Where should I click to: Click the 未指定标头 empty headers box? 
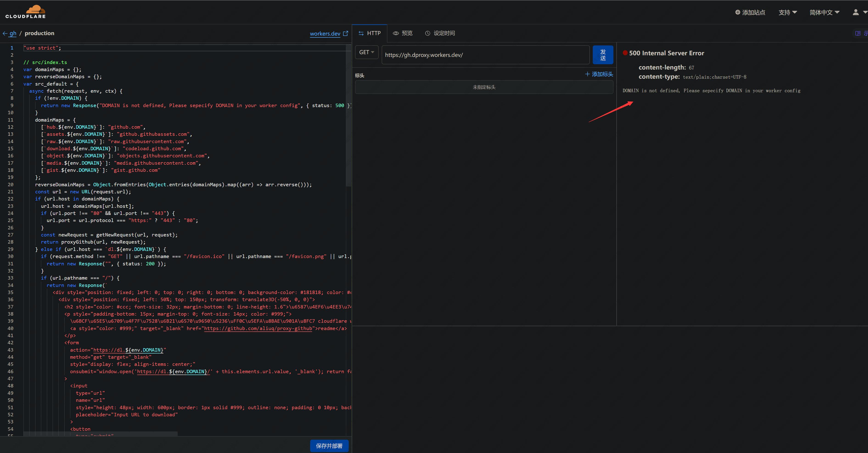[x=484, y=87]
